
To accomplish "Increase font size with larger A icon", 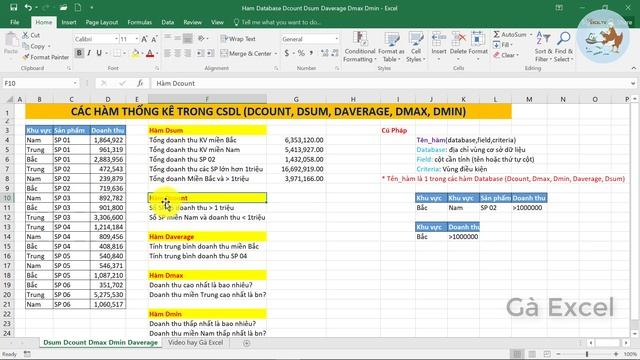I will (x=144, y=39).
